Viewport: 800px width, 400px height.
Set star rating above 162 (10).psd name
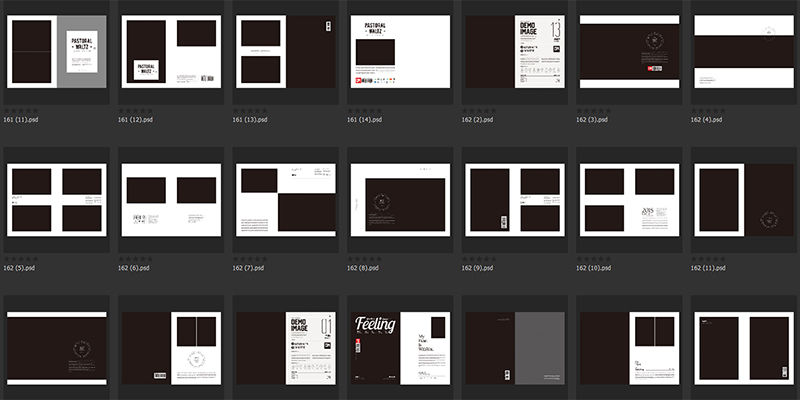coord(593,259)
